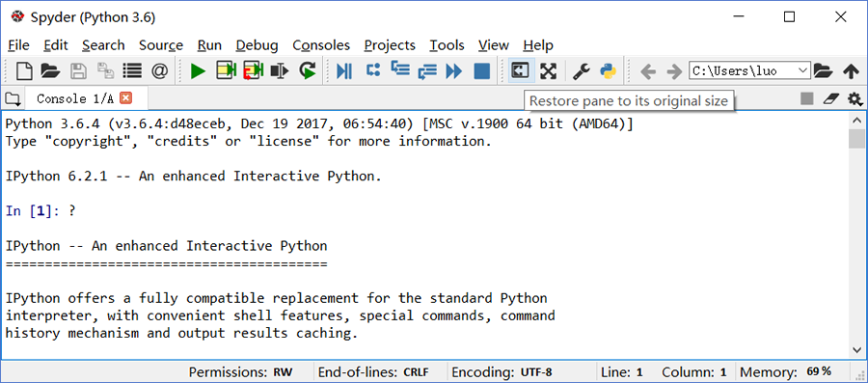Open the console options gear menu

[x=855, y=99]
